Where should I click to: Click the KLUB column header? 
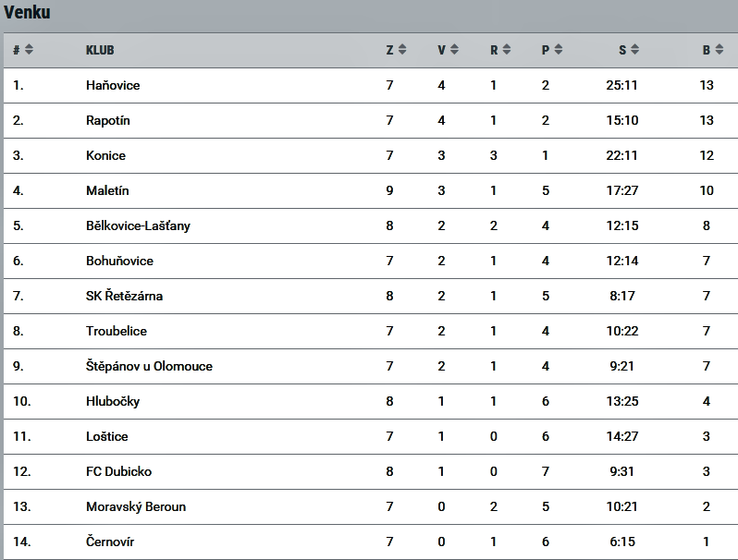[100, 50]
